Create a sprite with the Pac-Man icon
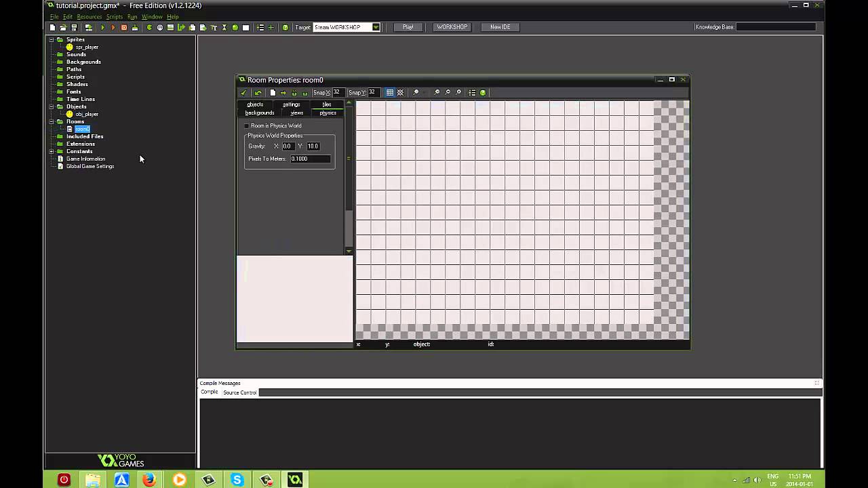 [149, 27]
